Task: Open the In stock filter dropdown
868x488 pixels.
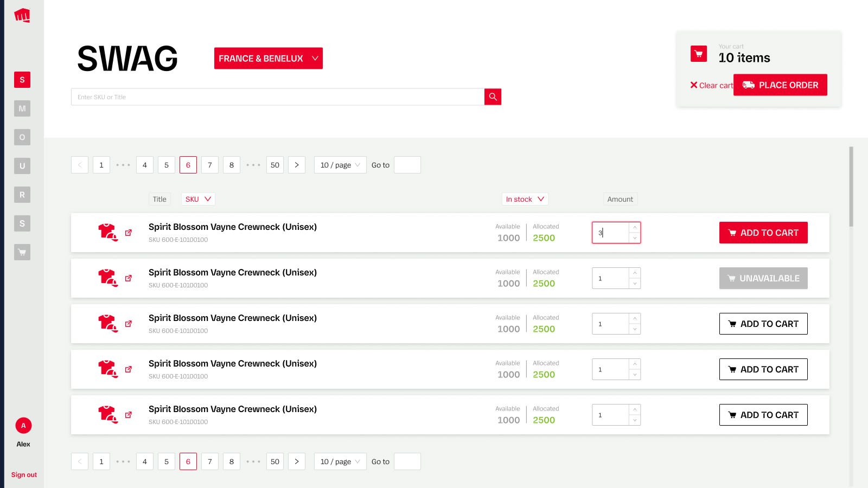Action: click(525, 199)
